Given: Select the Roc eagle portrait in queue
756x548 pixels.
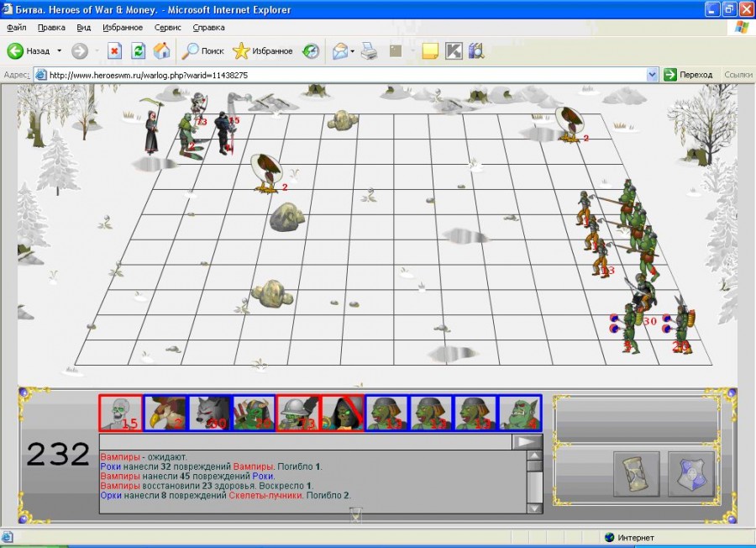Looking at the screenshot, I should pyautogui.click(x=165, y=413).
